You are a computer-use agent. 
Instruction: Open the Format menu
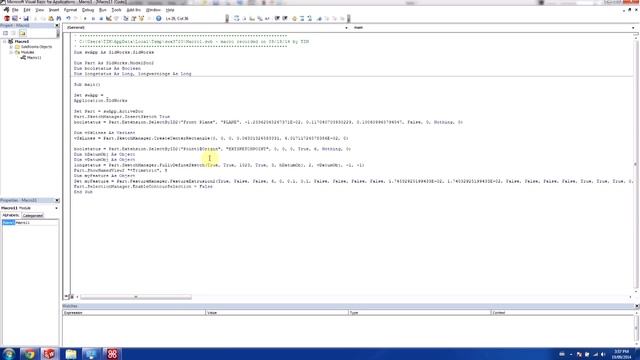coord(70,10)
